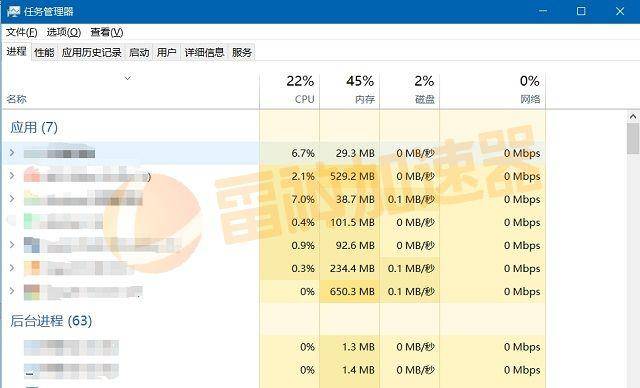
Task: Select the 应用 (7) group header
Action: (34, 127)
